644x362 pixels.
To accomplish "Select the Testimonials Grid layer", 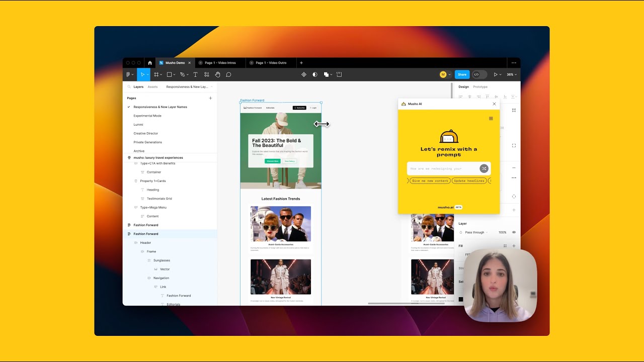I will click(159, 199).
